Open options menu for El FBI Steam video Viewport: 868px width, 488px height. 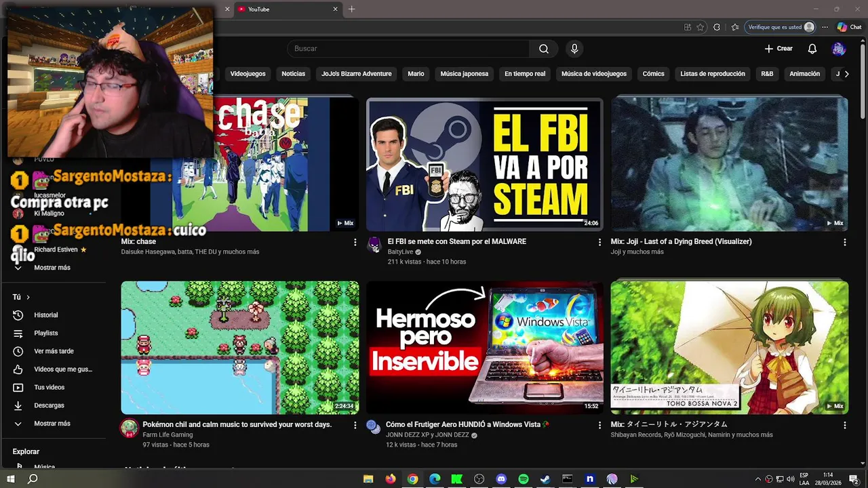[599, 242]
